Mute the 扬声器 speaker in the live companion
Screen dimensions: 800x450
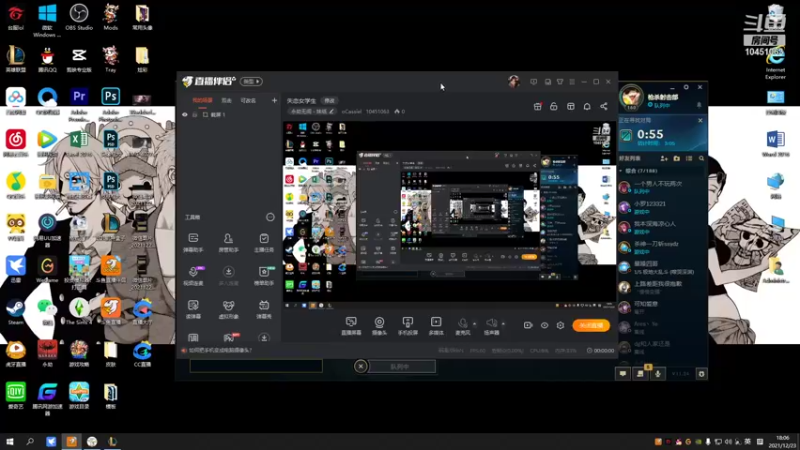491,326
